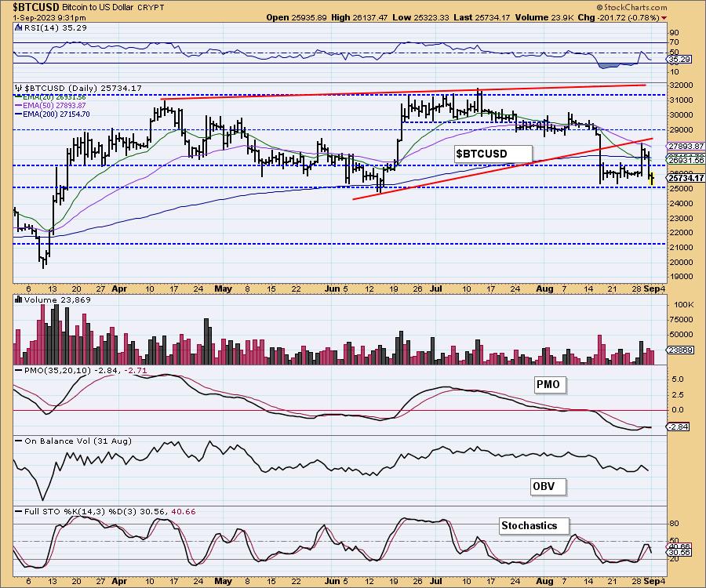Viewport: 706px width, 588px height.
Task: Click the Apr label under the price panel
Action: pos(119,289)
